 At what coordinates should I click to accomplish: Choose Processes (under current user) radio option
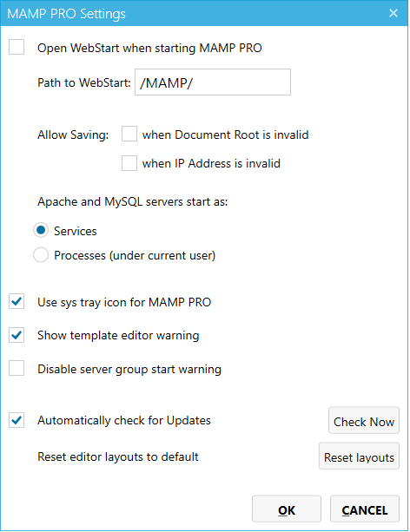41,255
